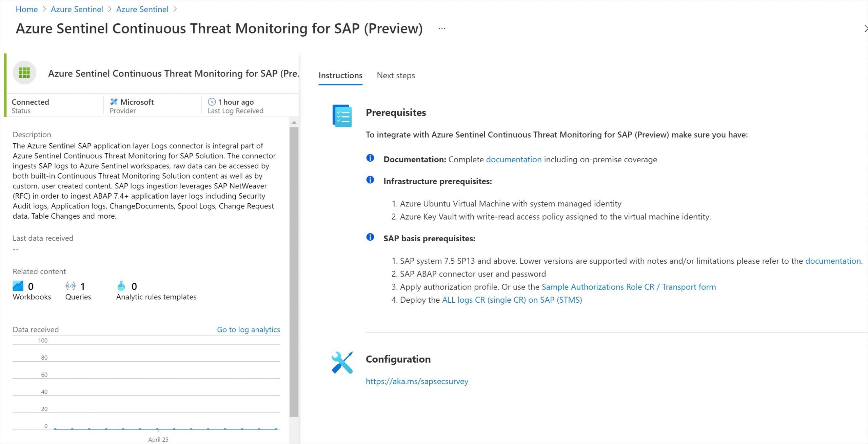Open Sample Authorizations Role CR / Transport form

629,287
